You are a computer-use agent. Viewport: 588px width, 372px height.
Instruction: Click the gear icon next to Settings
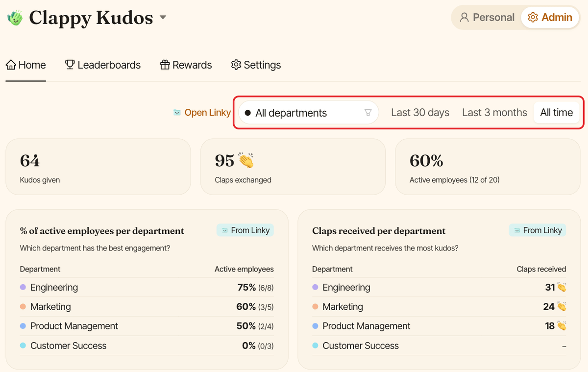coord(236,65)
